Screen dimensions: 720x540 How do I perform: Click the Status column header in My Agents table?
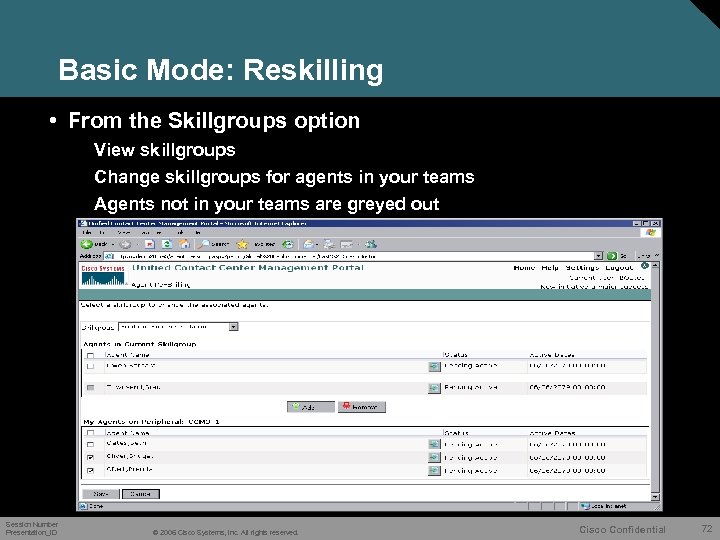pyautogui.click(x=456, y=433)
